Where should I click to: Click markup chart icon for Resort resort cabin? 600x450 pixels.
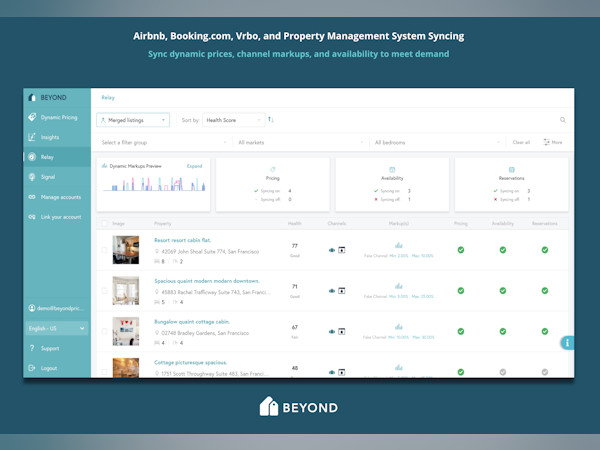(x=399, y=245)
